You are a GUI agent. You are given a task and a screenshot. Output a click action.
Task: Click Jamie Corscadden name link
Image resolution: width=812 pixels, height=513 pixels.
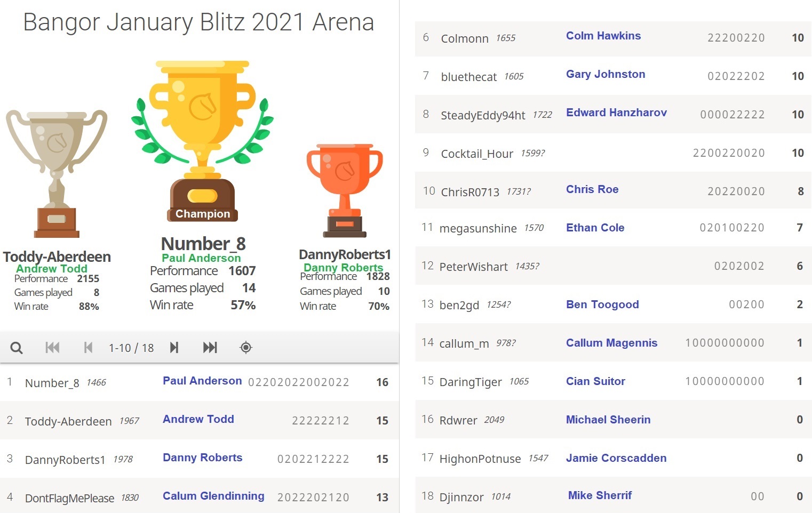pyautogui.click(x=616, y=458)
